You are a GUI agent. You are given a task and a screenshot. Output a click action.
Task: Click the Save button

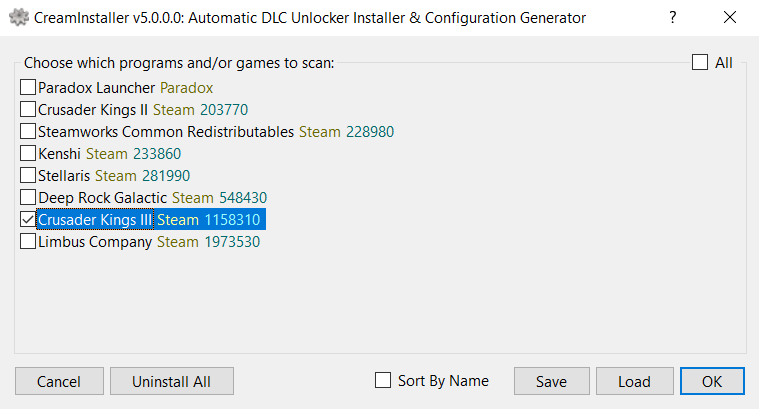[551, 381]
